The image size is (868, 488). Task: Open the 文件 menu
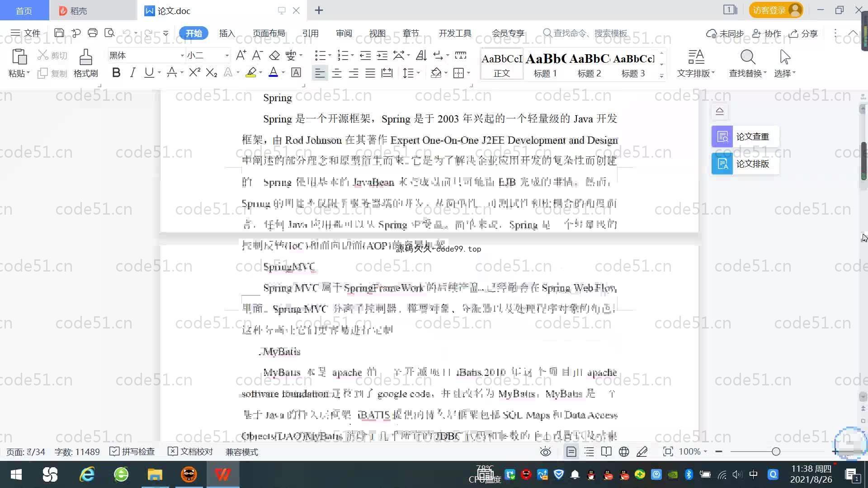26,33
